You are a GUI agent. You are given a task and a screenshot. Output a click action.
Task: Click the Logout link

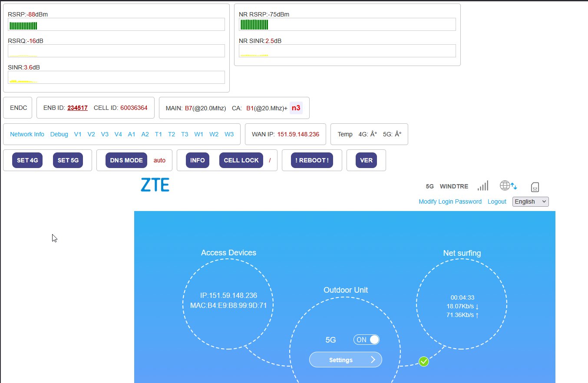click(497, 201)
